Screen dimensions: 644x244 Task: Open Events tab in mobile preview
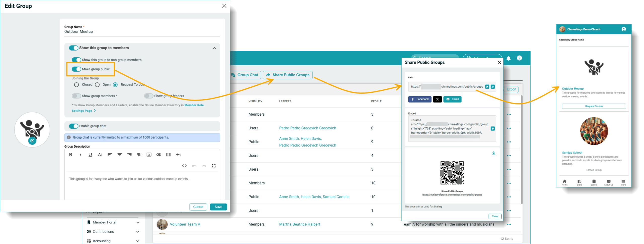coord(594,183)
